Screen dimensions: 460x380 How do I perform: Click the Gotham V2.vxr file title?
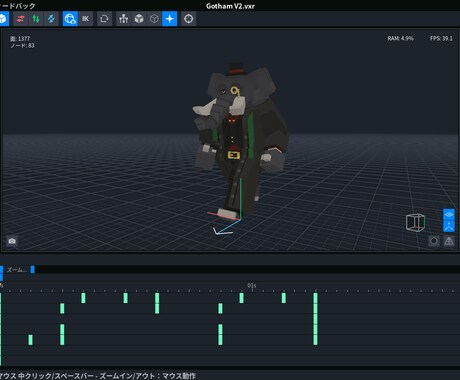point(230,6)
